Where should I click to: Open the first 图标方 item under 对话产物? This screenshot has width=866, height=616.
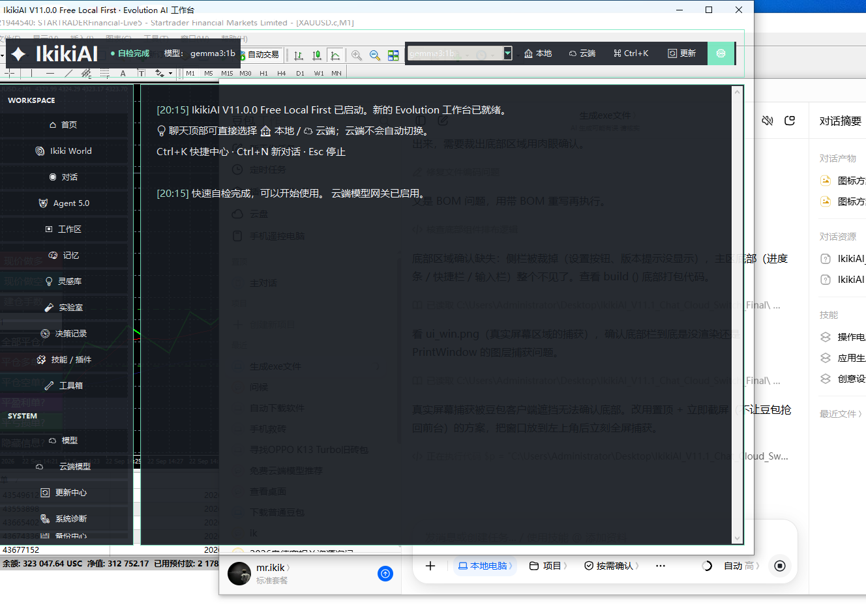pos(843,181)
